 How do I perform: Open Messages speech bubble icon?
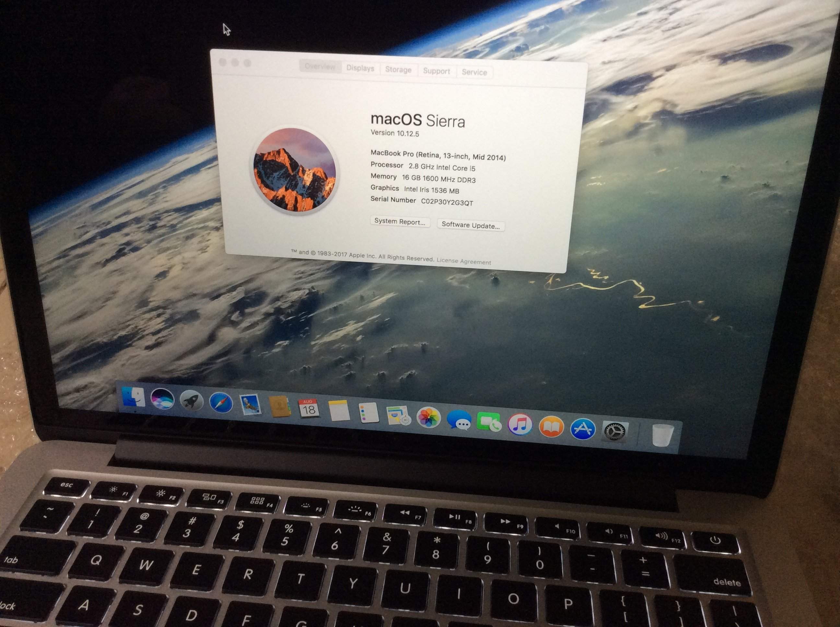(x=459, y=420)
